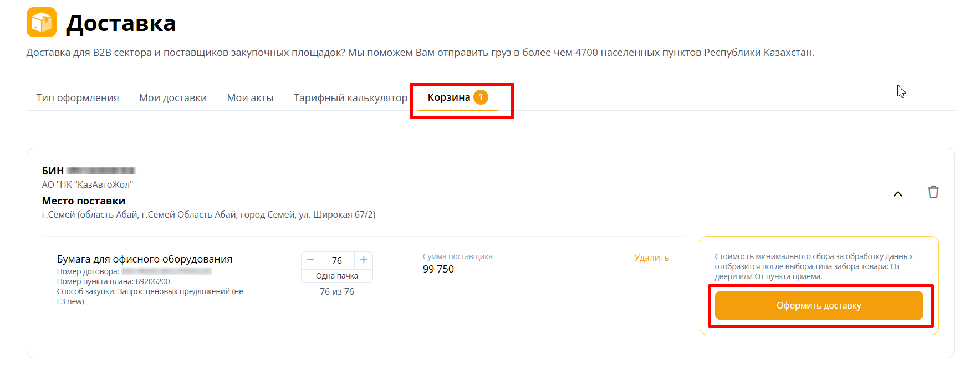980x365 pixels.
Task: Click the Оформить доставку button
Action: (x=819, y=305)
